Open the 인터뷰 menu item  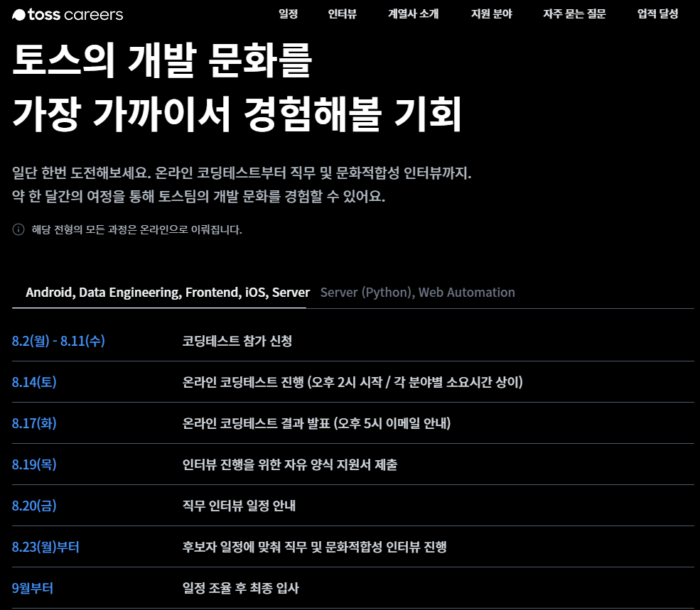343,13
